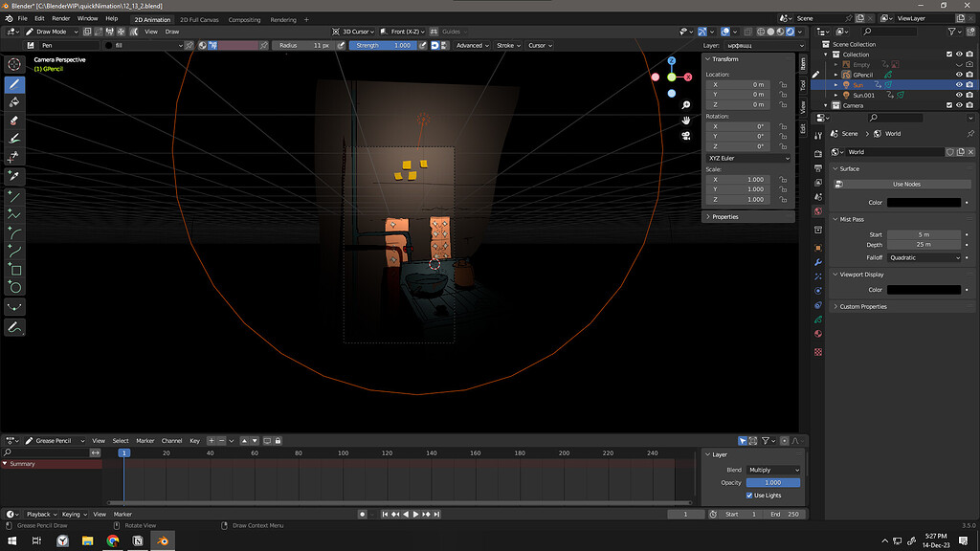Toggle visibility of Sun.001 object
Image resolution: width=980 pixels, height=551 pixels.
(x=959, y=95)
